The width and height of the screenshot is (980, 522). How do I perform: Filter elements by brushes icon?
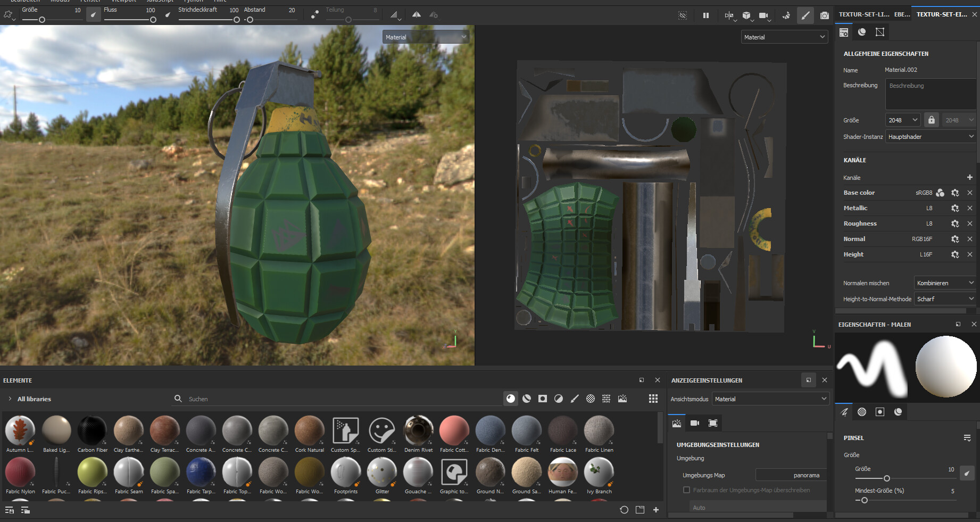[575, 399]
